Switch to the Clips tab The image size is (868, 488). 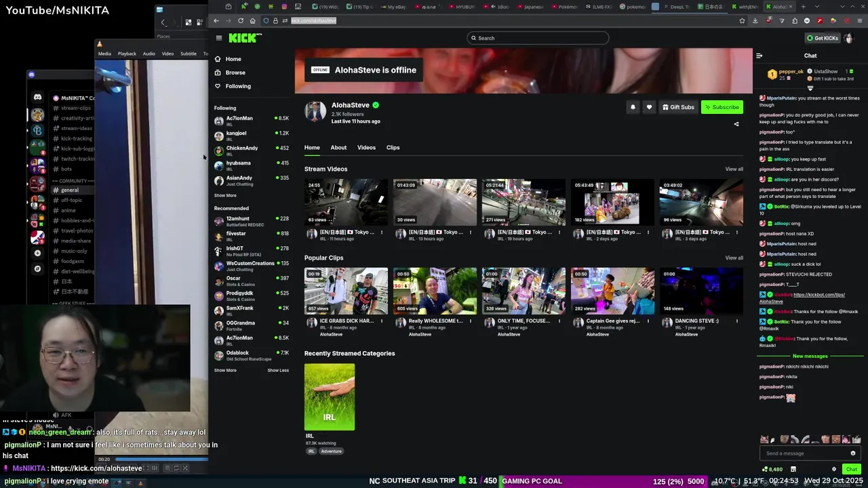point(393,148)
